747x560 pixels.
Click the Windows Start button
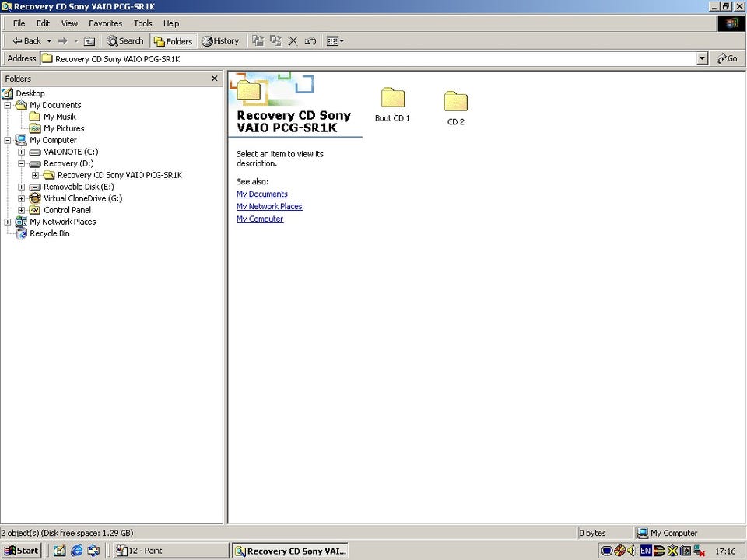click(22, 551)
